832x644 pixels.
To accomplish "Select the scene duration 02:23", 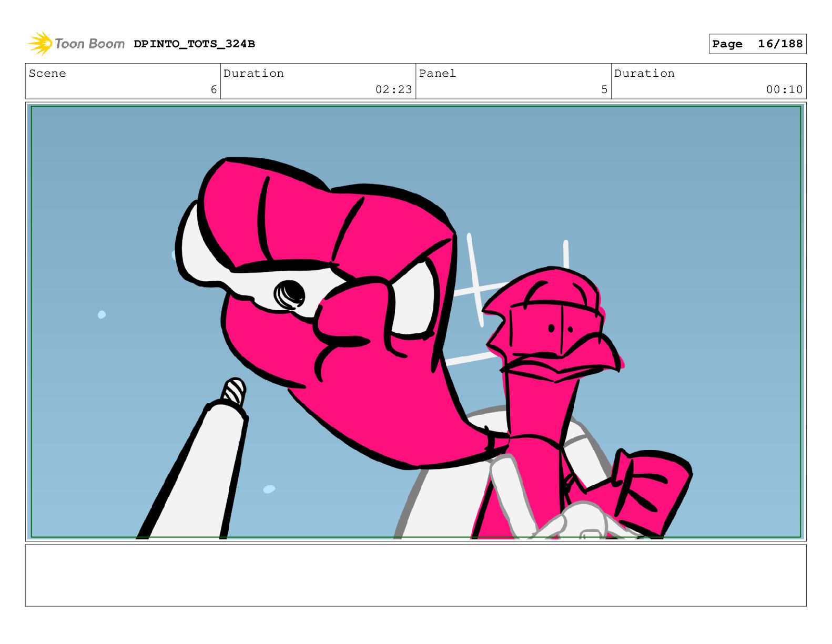I will point(393,90).
